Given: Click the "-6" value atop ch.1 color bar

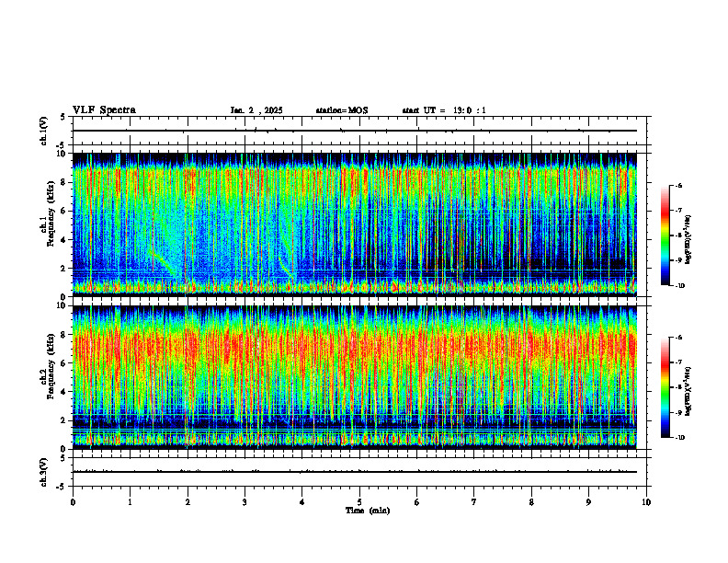Looking at the screenshot, I should (678, 185).
